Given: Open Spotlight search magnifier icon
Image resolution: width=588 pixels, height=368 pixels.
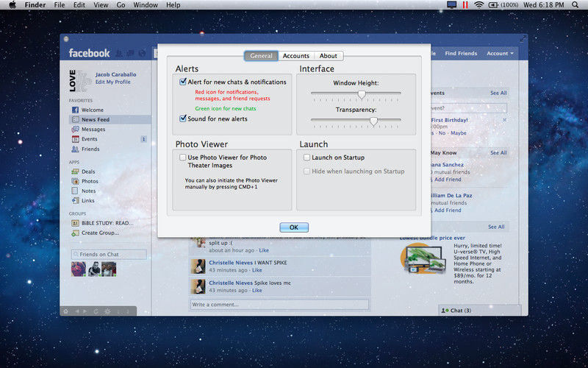Looking at the screenshot, I should pos(576,5).
